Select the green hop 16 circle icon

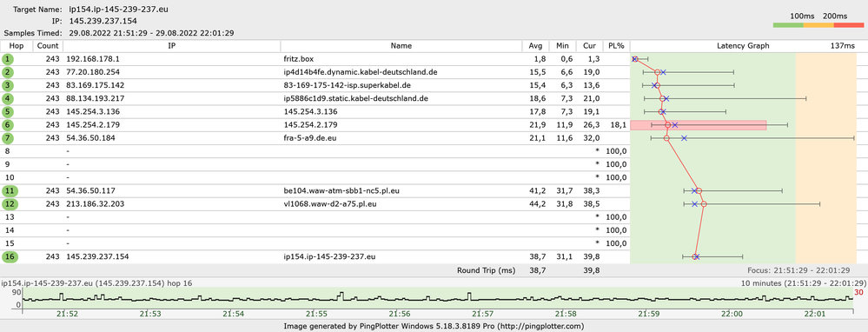click(10, 256)
